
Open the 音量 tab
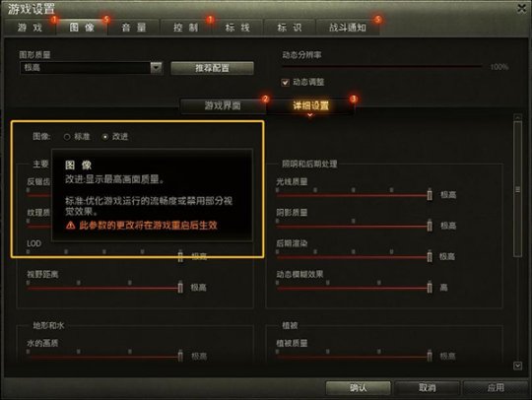134,28
